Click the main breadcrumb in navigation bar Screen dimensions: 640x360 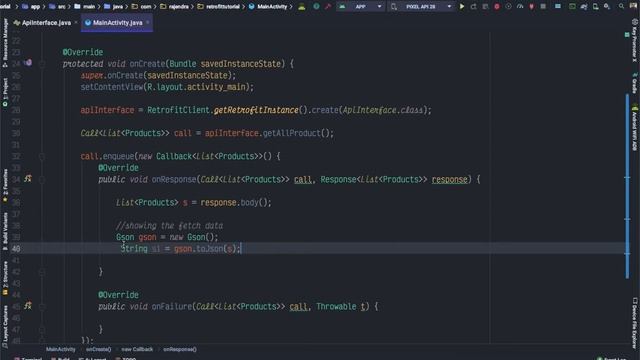click(x=85, y=7)
